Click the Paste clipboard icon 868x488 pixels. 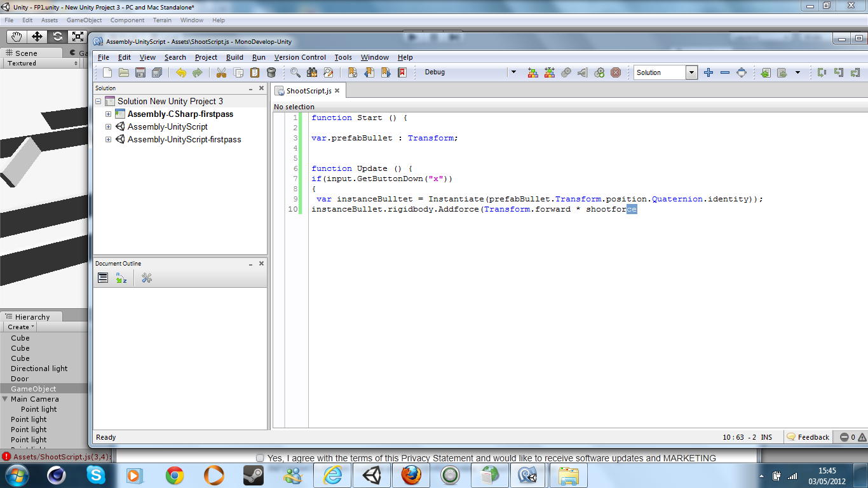[254, 72]
